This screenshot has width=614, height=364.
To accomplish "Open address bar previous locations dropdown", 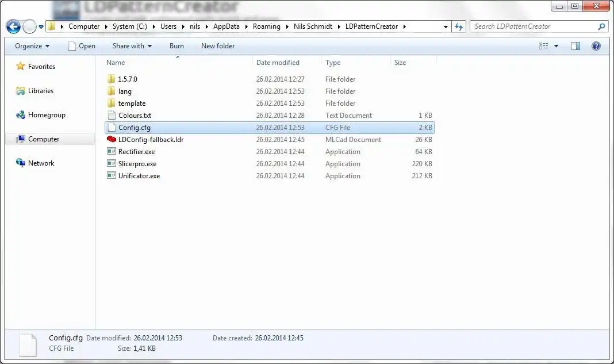I will (x=446, y=26).
